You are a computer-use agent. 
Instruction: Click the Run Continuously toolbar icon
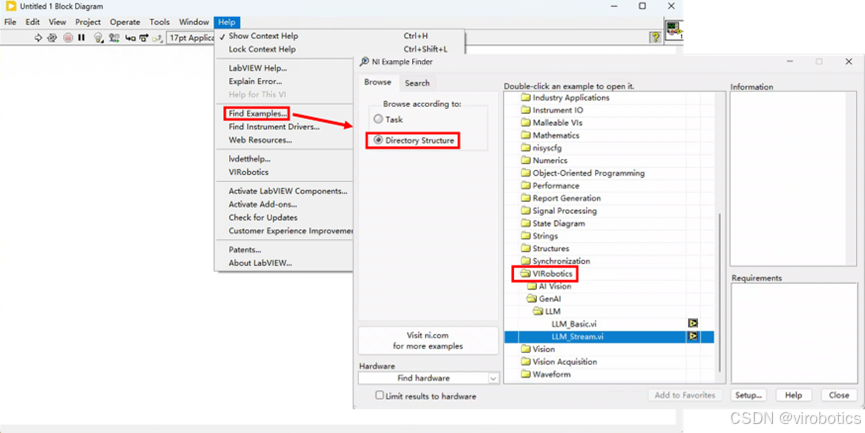click(x=52, y=38)
